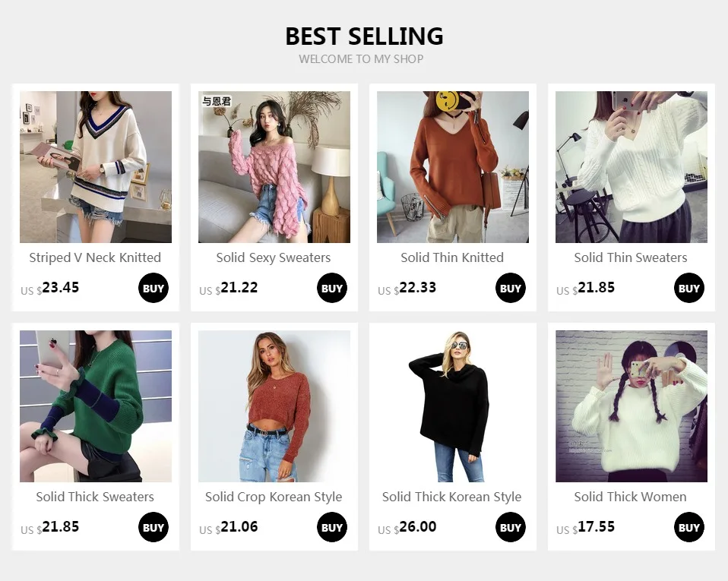This screenshot has width=728, height=581.
Task: Click BUY for Solid Sexy Sweaters
Action: (332, 288)
